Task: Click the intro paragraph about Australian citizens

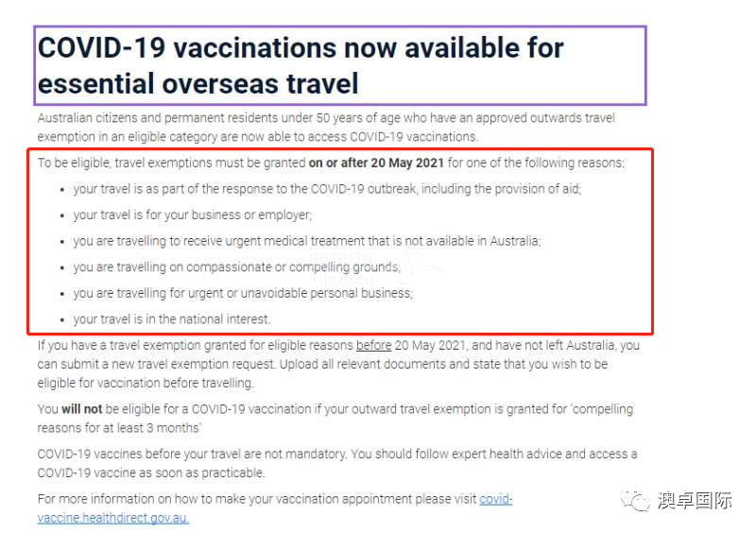Action: tap(326, 127)
